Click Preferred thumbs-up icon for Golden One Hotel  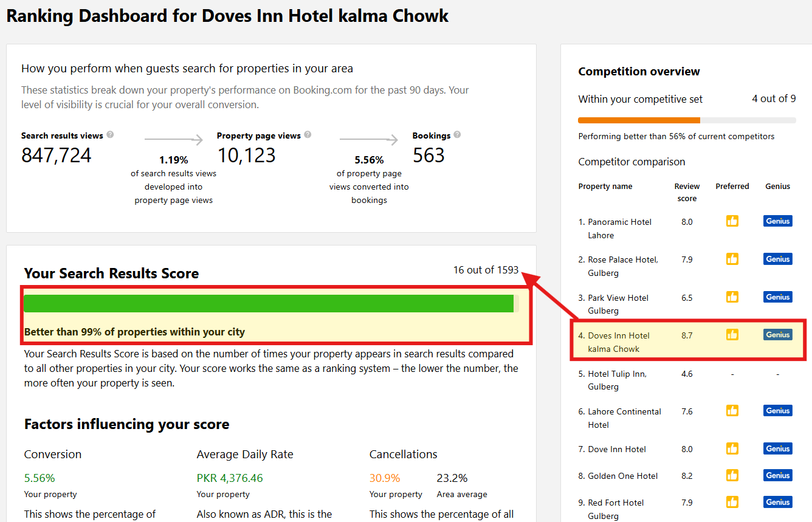[732, 475]
